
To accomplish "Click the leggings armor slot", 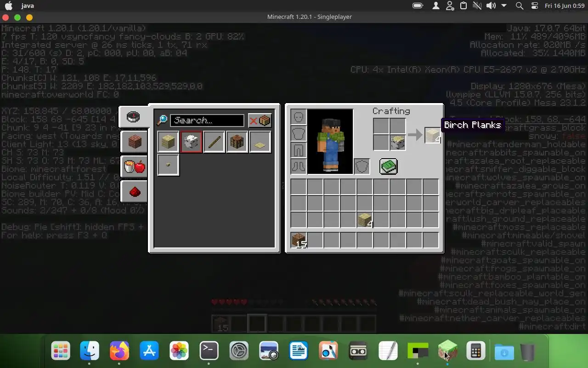I will [x=299, y=150].
